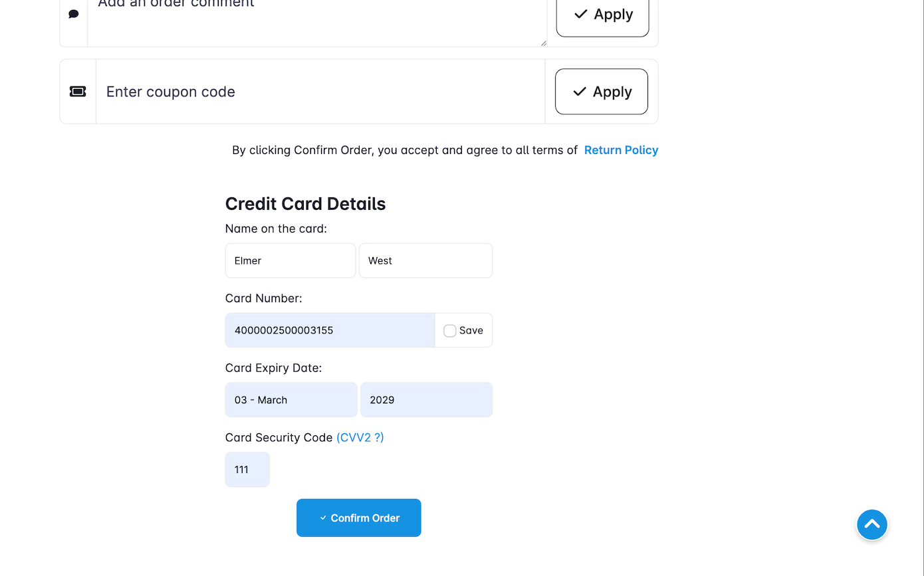Screen dimensions: 924x576
Task: Select the first name field containing Elmer
Action: tap(290, 260)
